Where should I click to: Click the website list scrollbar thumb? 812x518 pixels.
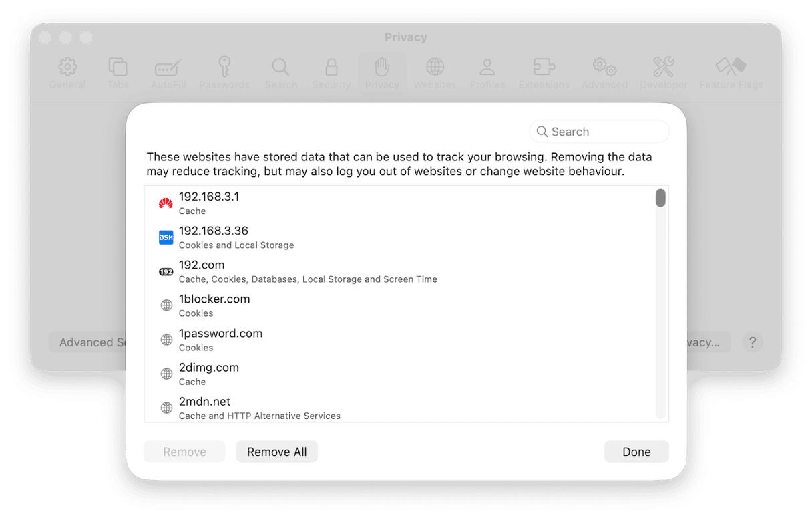(x=660, y=198)
